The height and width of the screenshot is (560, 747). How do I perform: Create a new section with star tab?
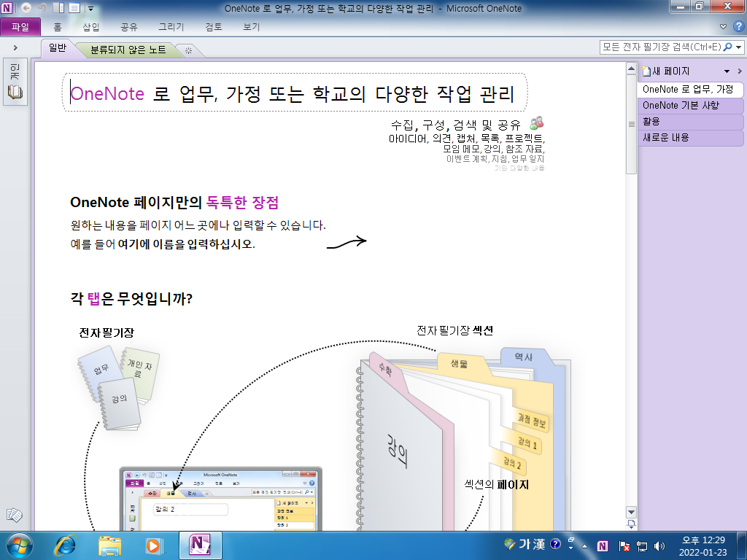[x=189, y=50]
